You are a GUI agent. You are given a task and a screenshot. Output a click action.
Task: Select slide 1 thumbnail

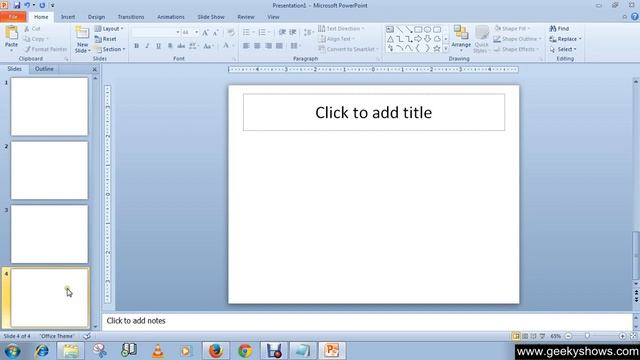click(x=49, y=107)
